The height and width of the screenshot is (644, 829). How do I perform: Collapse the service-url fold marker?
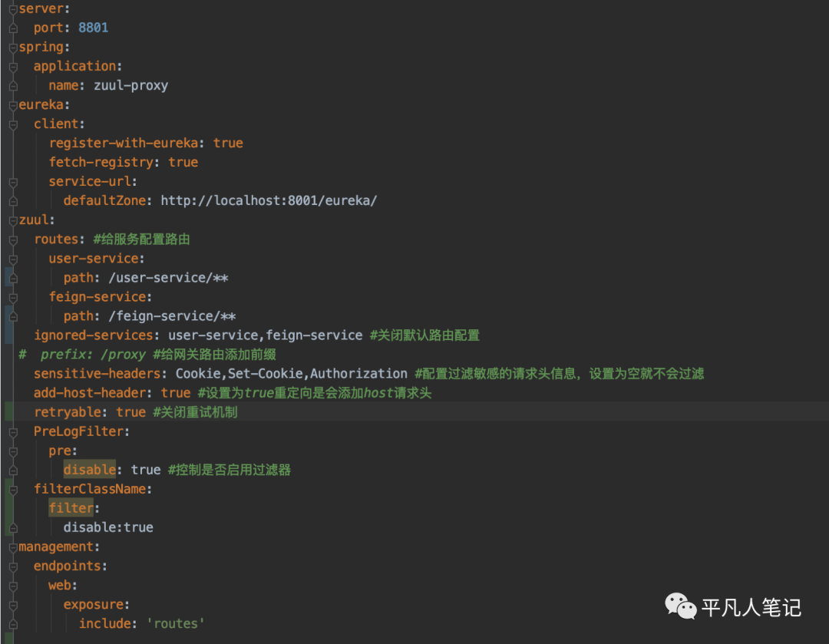click(13, 182)
